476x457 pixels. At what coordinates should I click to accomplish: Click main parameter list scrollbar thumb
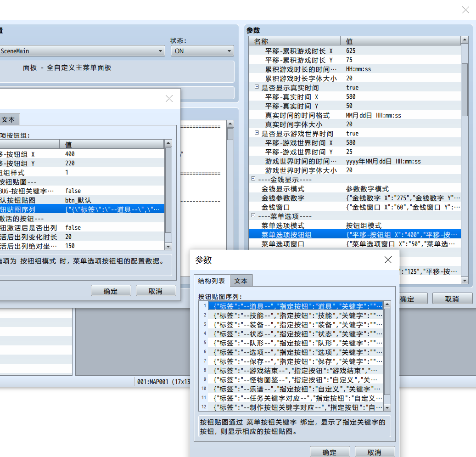click(465, 90)
